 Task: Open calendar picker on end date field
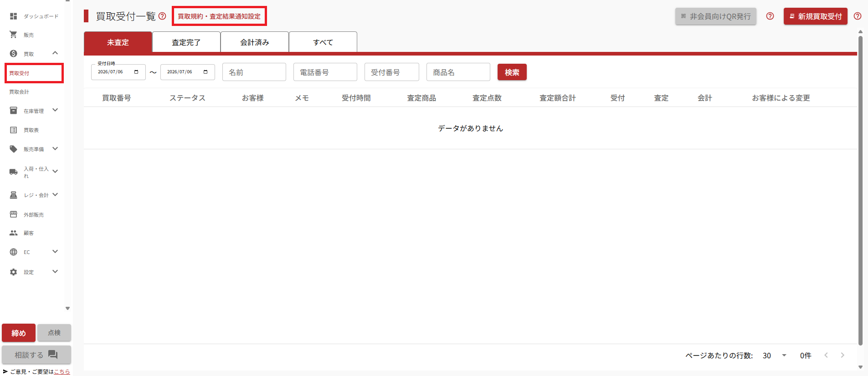click(x=205, y=72)
